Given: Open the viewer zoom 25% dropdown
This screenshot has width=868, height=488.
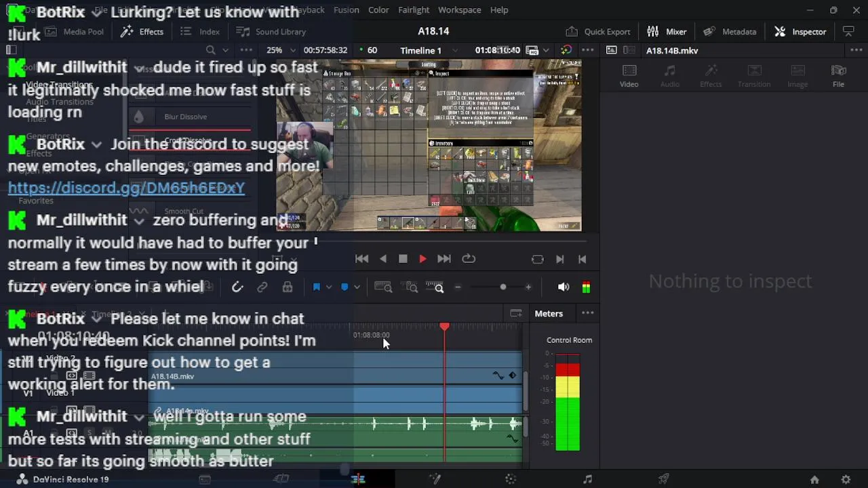Looking at the screenshot, I should [x=281, y=50].
